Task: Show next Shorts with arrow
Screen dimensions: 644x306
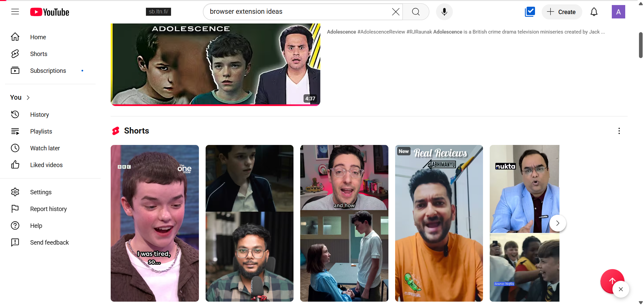Action: pyautogui.click(x=558, y=223)
